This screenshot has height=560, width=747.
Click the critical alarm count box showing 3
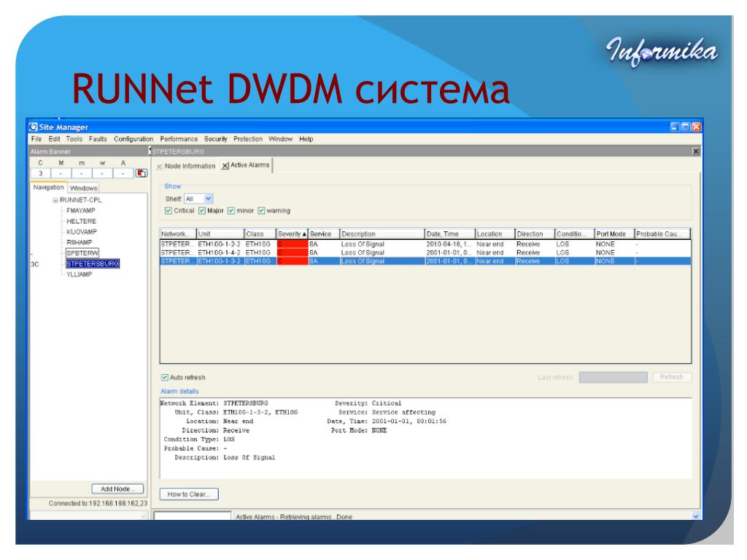tap(41, 174)
